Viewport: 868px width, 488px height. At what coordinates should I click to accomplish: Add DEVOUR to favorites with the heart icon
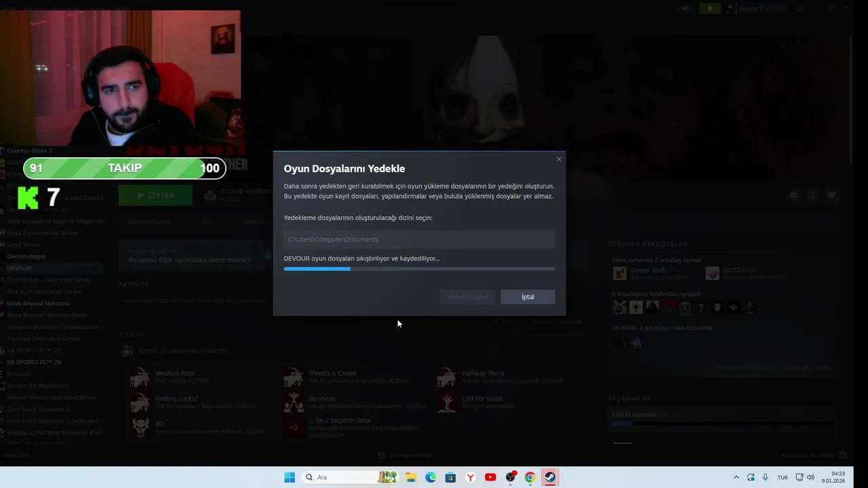831,195
